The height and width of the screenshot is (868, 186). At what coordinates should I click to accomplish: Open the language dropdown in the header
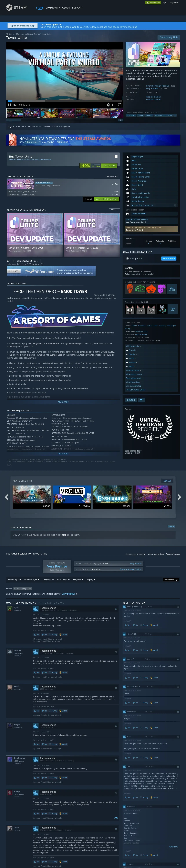coord(174,3)
